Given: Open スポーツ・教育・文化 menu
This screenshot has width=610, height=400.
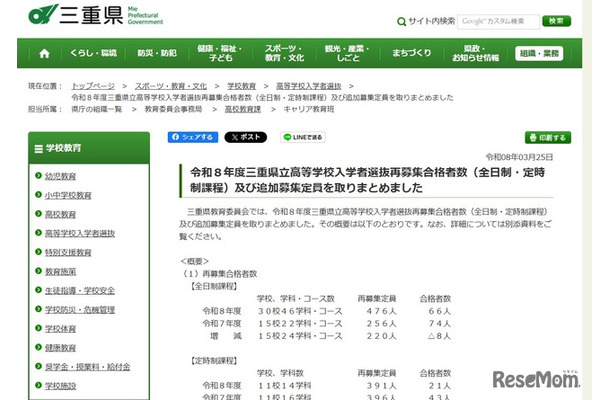Looking at the screenshot, I should pos(284,53).
